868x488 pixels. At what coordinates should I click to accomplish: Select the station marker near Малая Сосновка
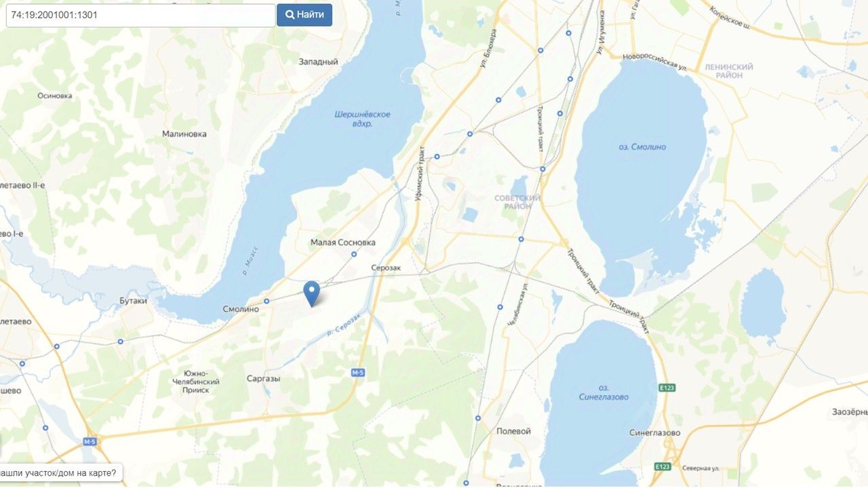[354, 255]
